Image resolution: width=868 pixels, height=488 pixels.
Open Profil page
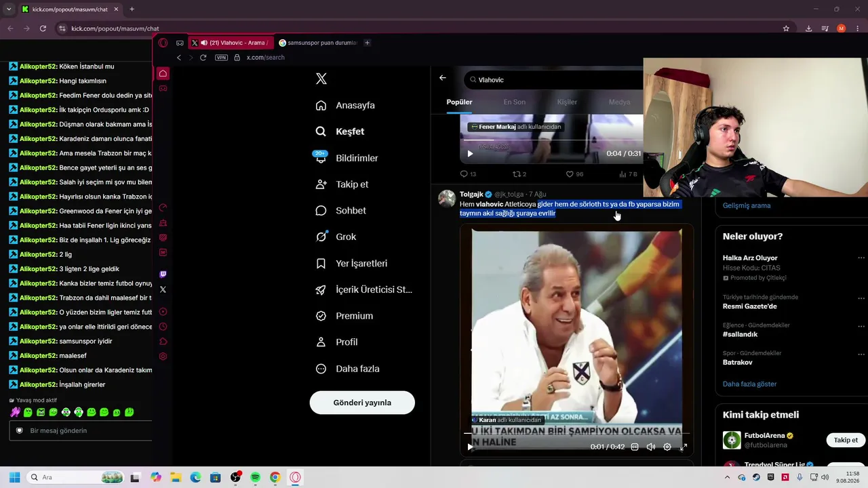336,342
